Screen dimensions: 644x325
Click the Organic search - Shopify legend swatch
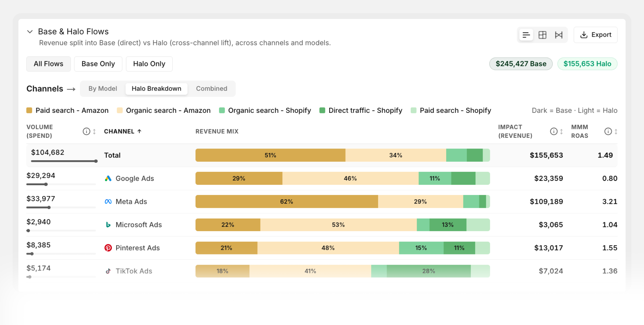tap(222, 110)
